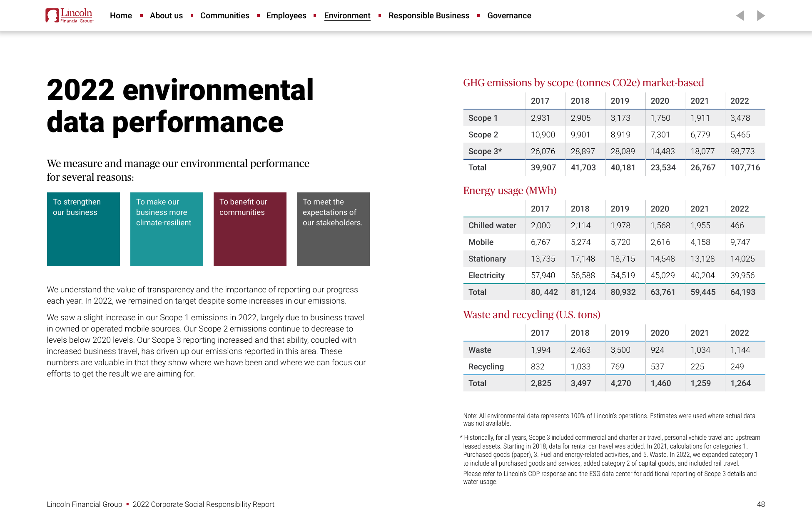Click footer text 2022 Corporate Social Responsibility Report
Viewport: 812px width, 531px height.
pyautogui.click(x=204, y=504)
